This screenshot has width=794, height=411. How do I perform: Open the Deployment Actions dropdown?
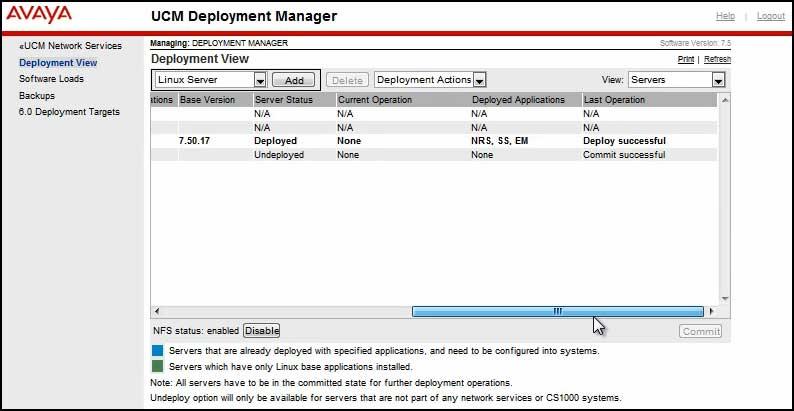click(430, 80)
